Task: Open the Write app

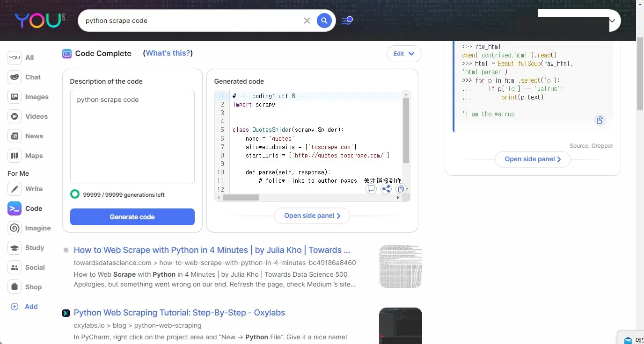Action: [x=25, y=189]
